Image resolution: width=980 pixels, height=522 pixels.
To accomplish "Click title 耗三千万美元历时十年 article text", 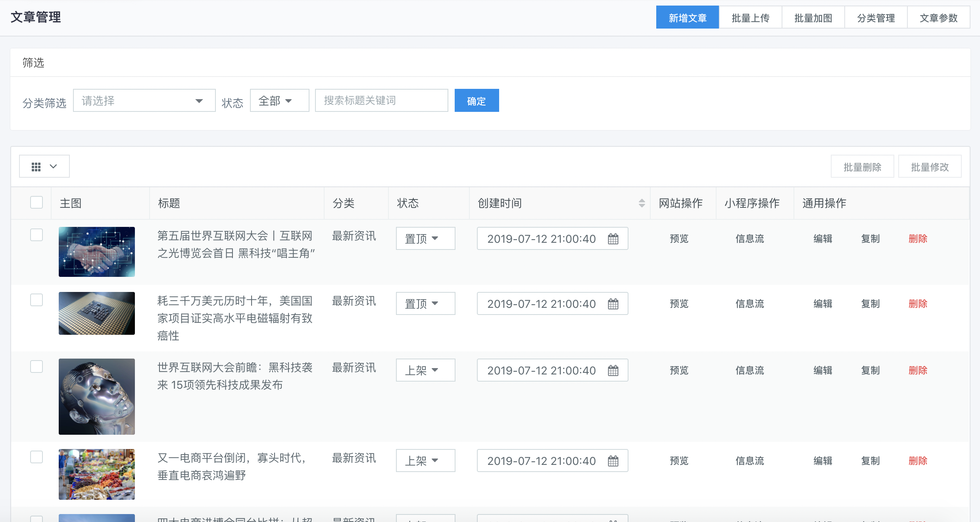I will pyautogui.click(x=235, y=318).
